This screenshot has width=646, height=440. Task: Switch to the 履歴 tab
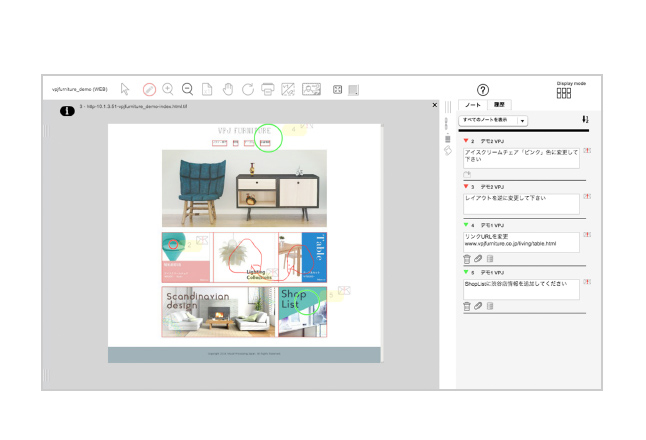click(500, 104)
